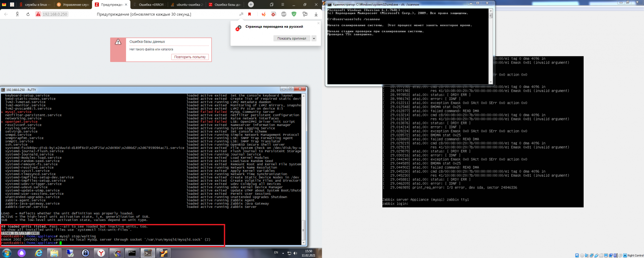The height and width of the screenshot is (258, 644).
Task: Open the browser hamburger menu
Action: 283,5
